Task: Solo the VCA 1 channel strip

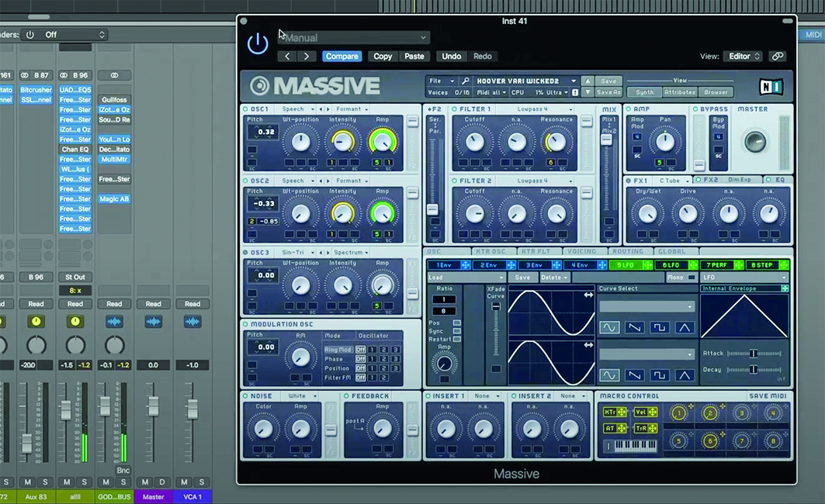Action: 202,482
